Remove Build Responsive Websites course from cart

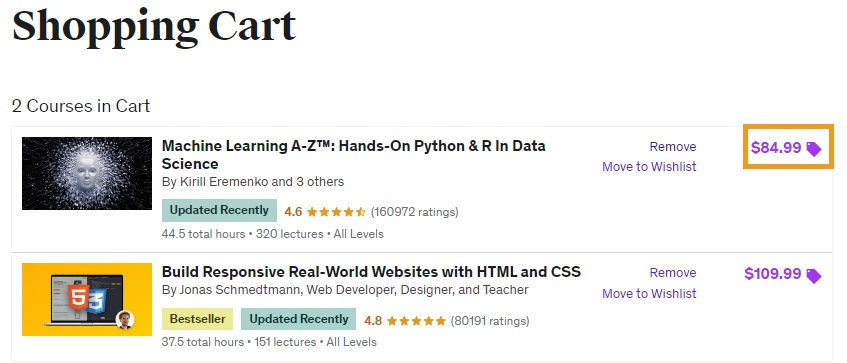click(673, 273)
